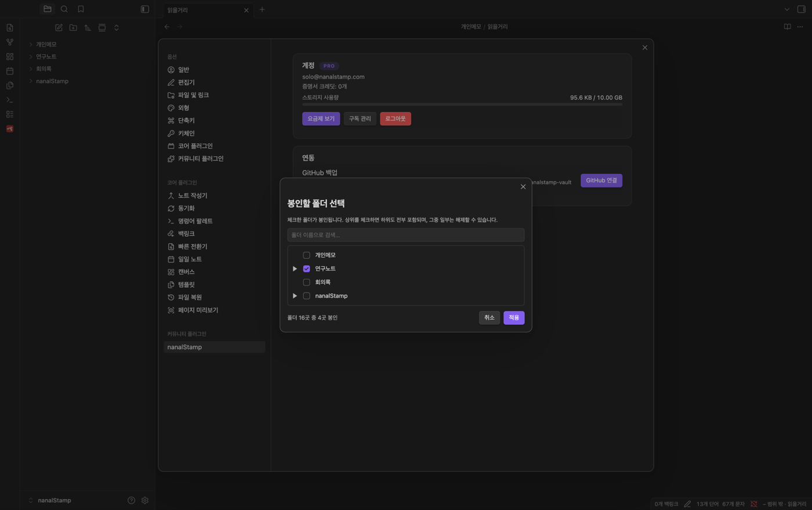The image size is (812, 510).
Task: Open the 요금제 보기 plans button
Action: click(321, 119)
